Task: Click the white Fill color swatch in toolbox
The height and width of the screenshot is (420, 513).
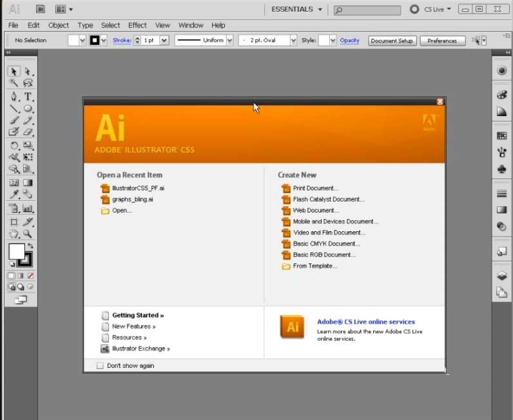Action: pyautogui.click(x=16, y=251)
